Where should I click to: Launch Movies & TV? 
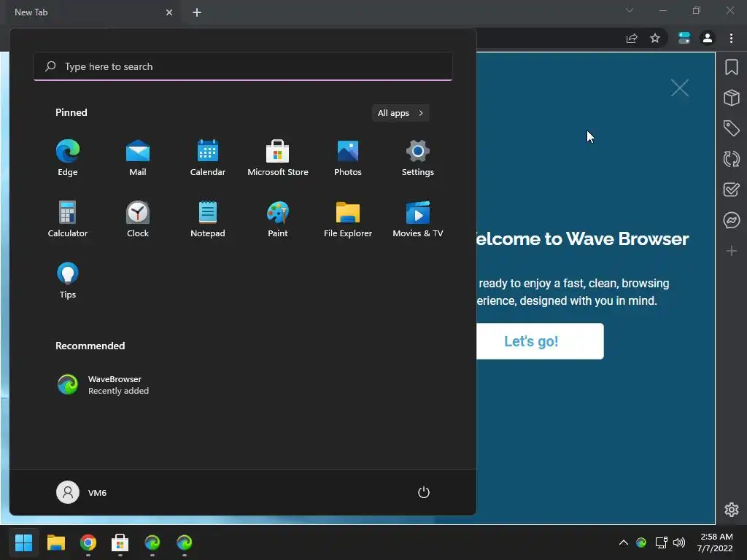418,219
